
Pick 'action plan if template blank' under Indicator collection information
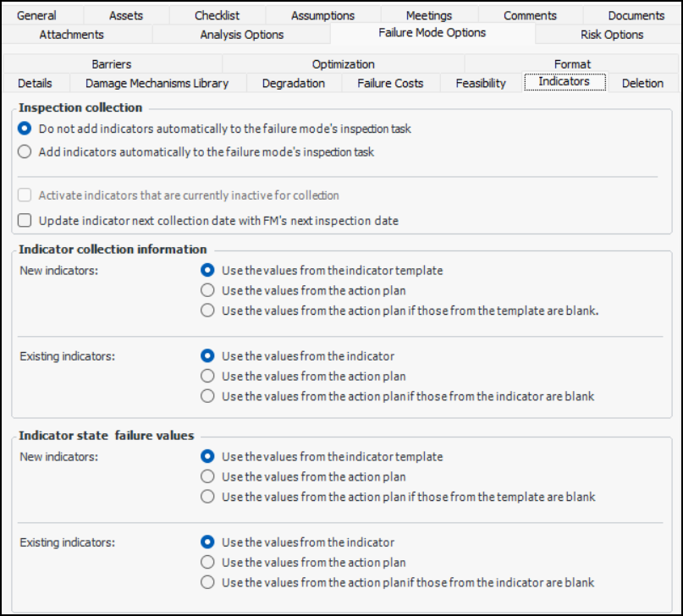click(x=207, y=311)
